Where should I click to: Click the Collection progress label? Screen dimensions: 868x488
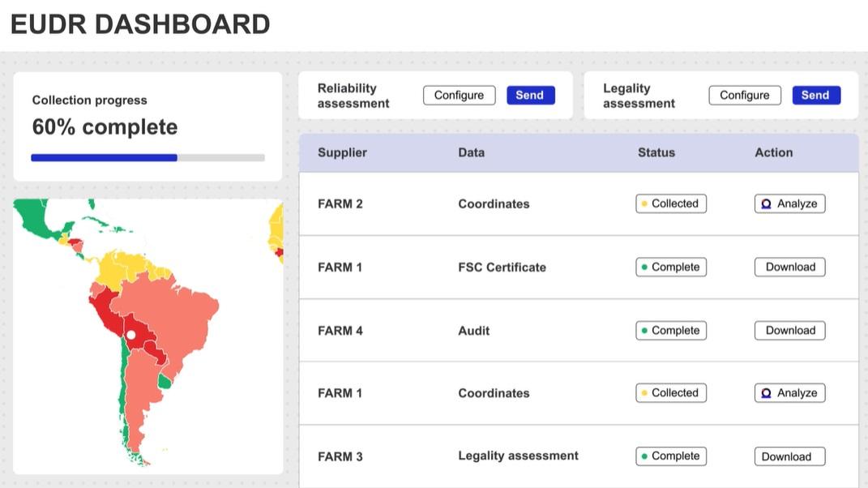[x=89, y=101]
